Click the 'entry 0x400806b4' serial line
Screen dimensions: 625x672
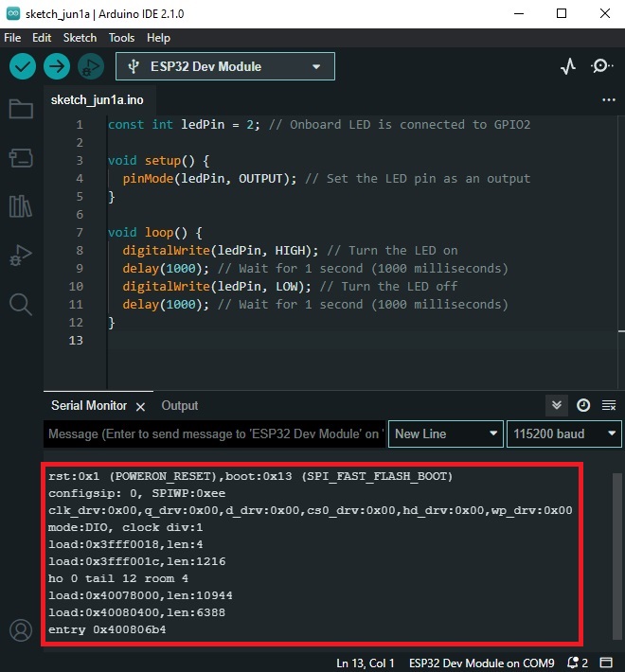tap(107, 629)
